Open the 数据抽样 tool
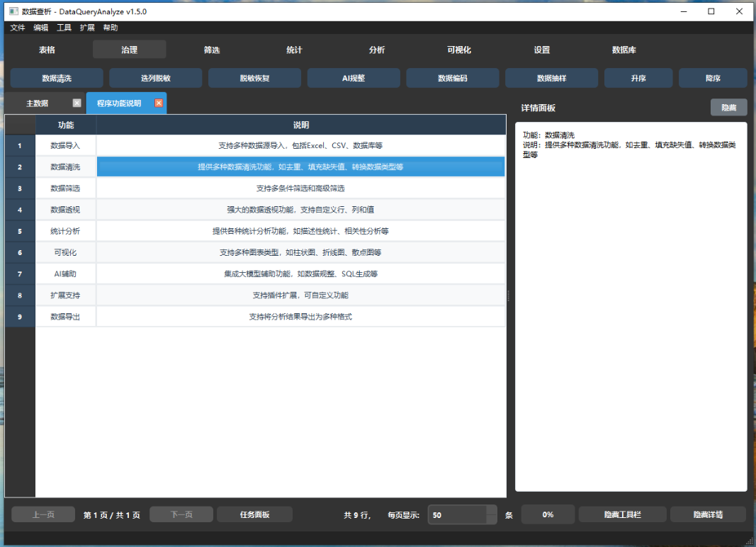Viewport: 756px width, 547px height. [551, 78]
